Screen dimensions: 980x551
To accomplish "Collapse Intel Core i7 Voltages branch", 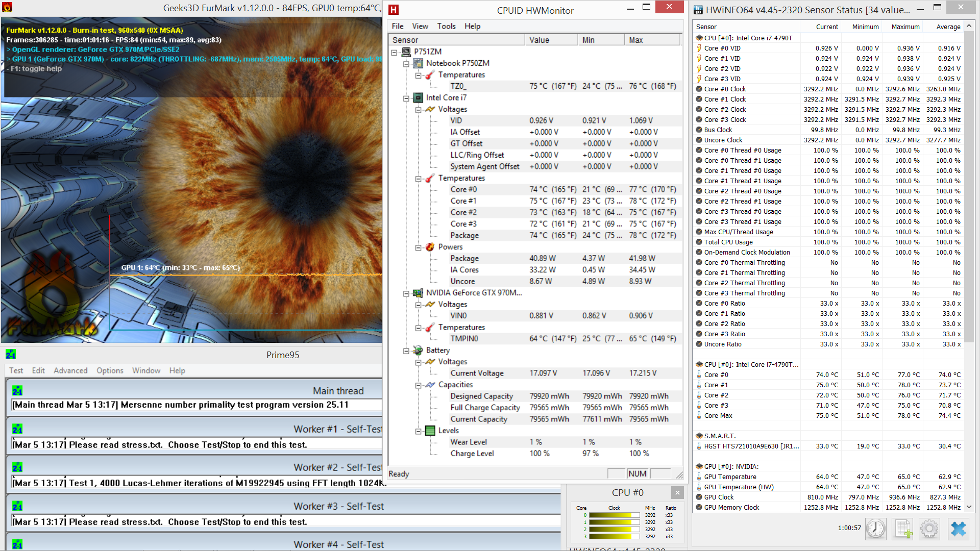I will [x=418, y=110].
